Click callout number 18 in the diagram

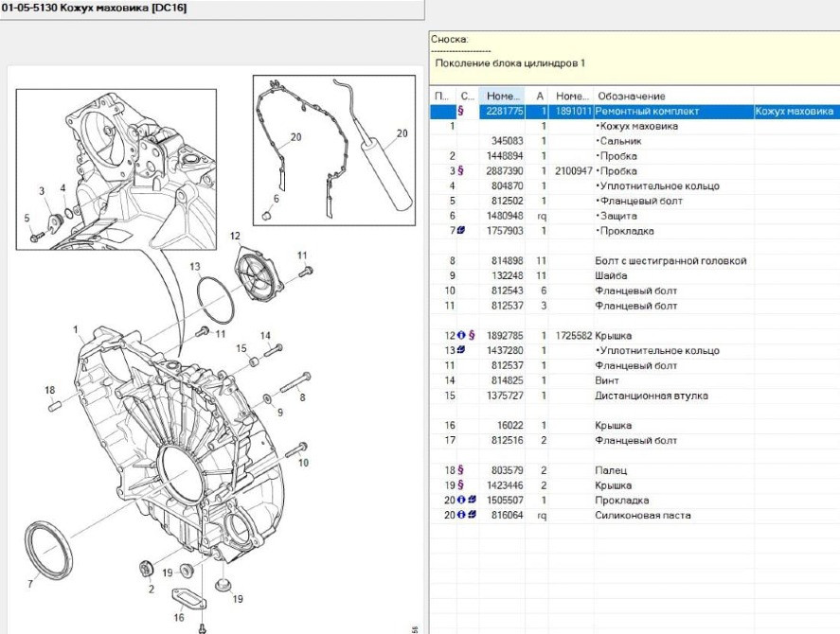point(49,389)
